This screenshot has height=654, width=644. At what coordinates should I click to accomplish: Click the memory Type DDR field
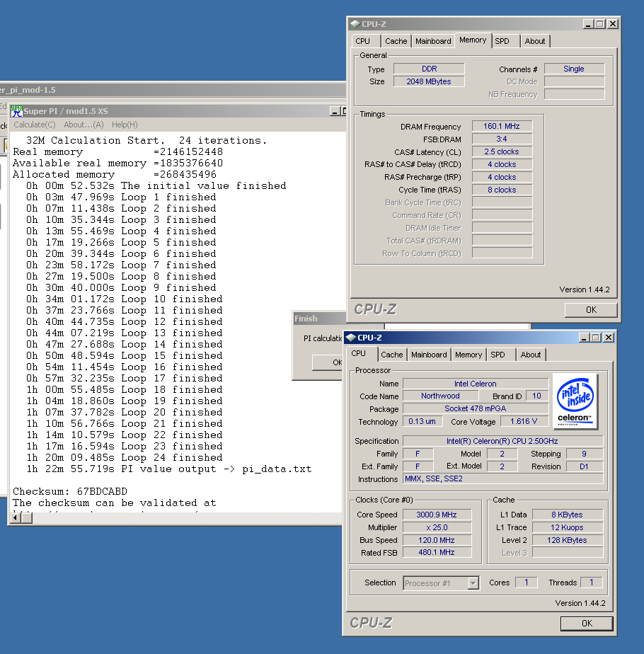429,69
